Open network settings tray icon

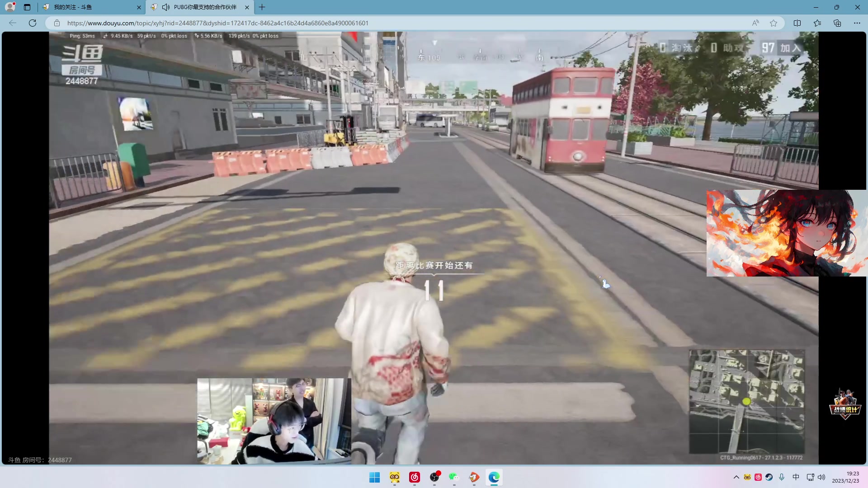click(811, 477)
